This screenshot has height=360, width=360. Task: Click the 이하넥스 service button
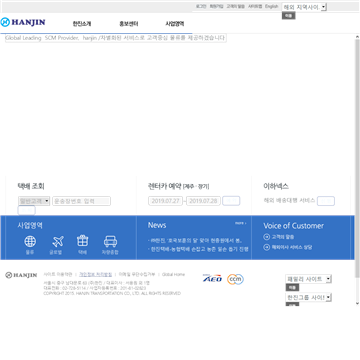click(326, 201)
